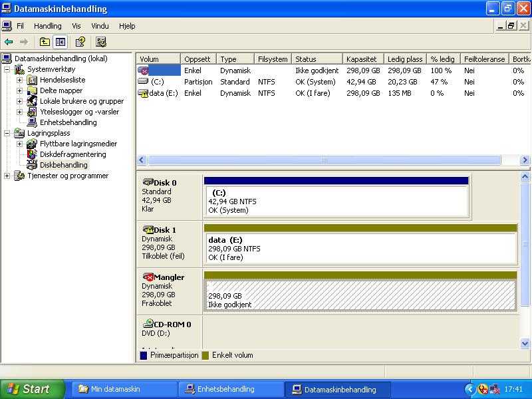Image resolution: width=532 pixels, height=399 pixels.
Task: Open the Fil menu
Action: (x=21, y=26)
